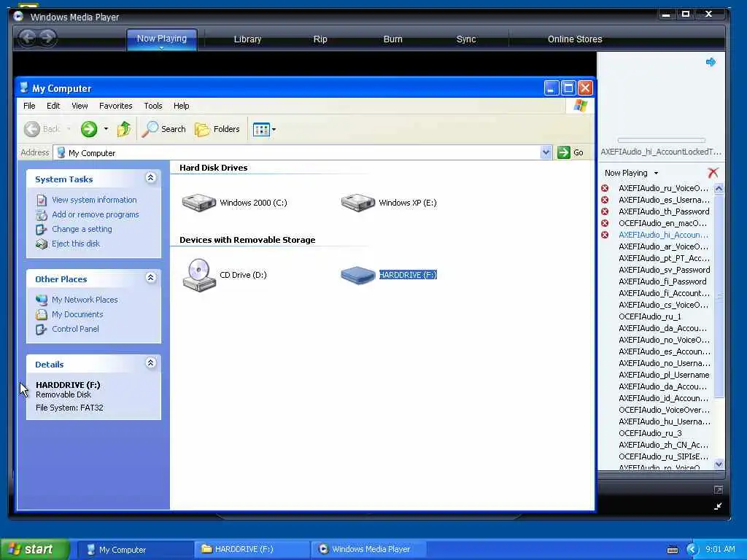Click error icon beside AXEFIAudio_ru_VoiceO...

pos(605,188)
